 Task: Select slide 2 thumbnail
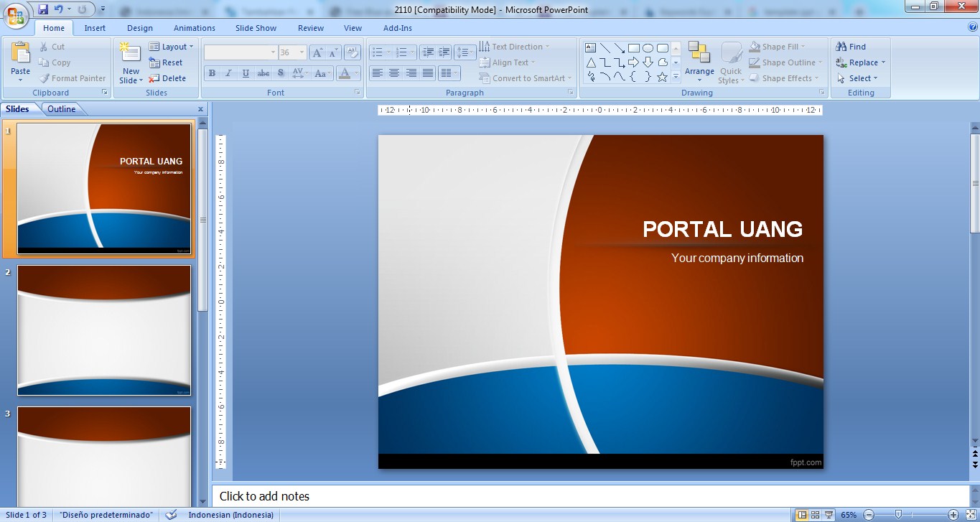click(x=104, y=330)
